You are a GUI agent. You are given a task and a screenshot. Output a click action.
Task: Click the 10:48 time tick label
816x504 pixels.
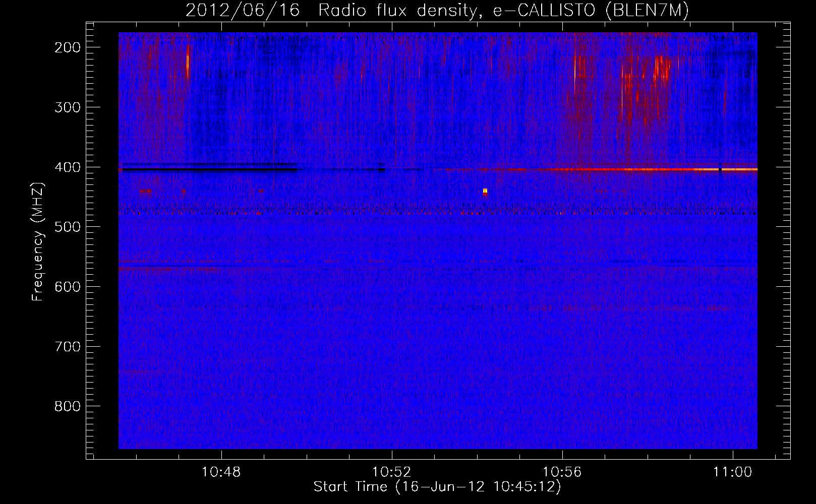pos(221,472)
